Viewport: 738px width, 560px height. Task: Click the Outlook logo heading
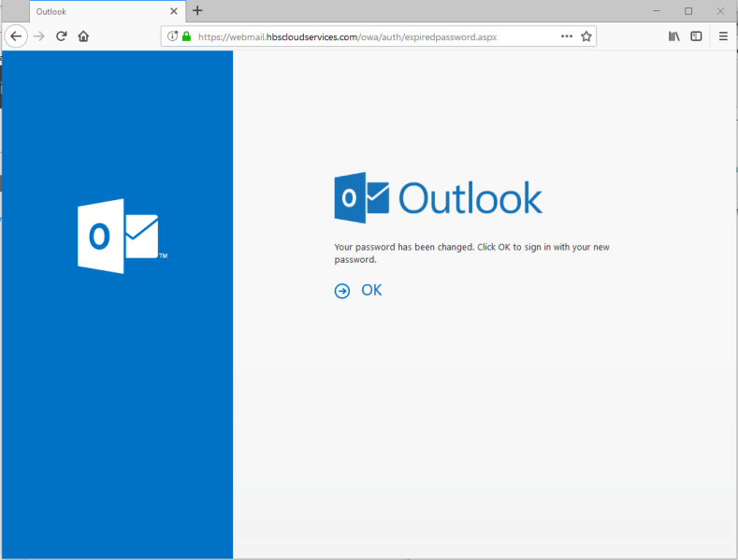click(438, 197)
